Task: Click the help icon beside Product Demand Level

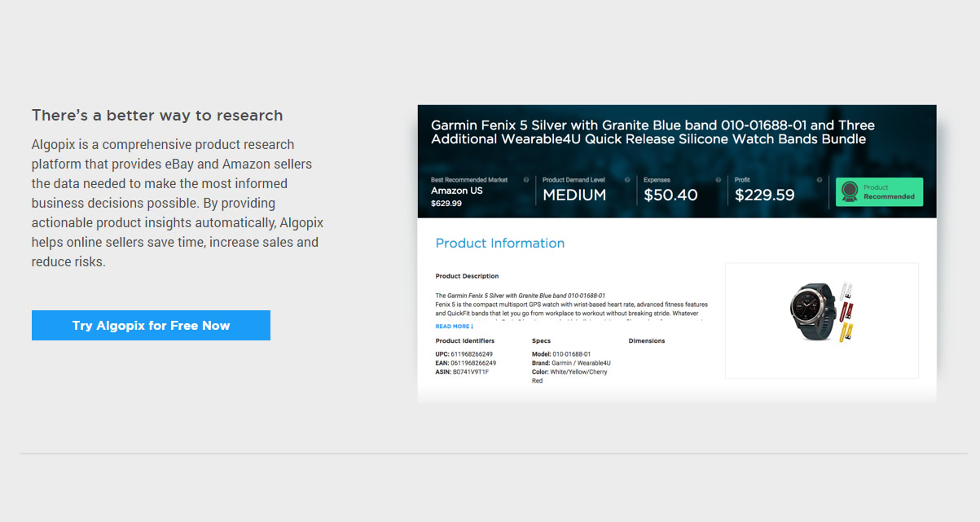Action: pyautogui.click(x=627, y=180)
